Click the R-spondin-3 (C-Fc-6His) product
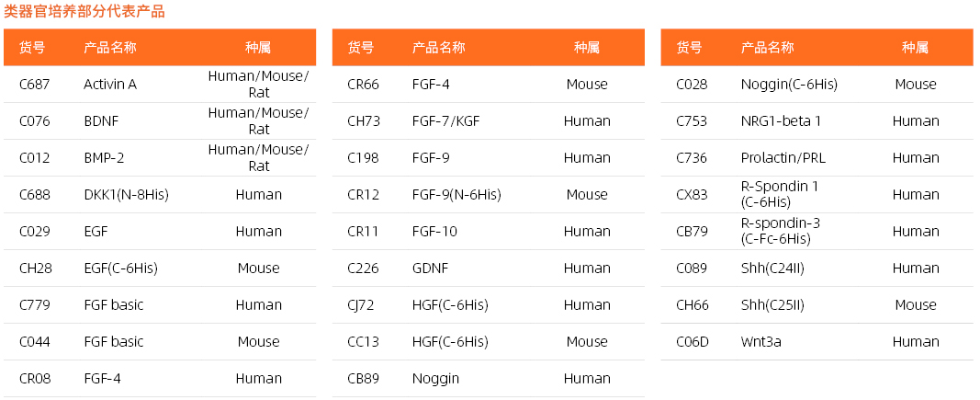This screenshot has width=980, height=400. [780, 232]
